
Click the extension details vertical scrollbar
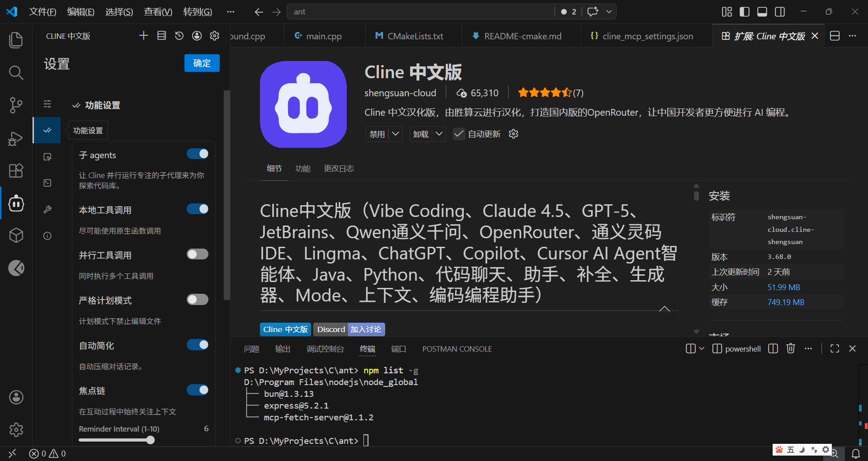click(x=696, y=195)
